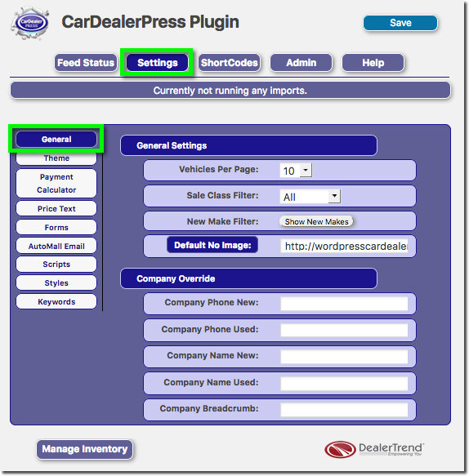Open the AutoMail Email section
Image resolution: width=469 pixels, height=476 pixels.
(56, 247)
